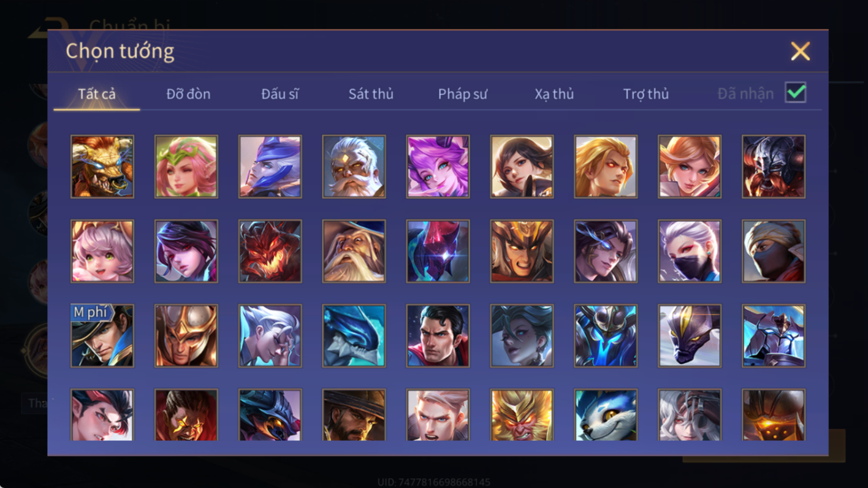
Task: Show the 'Pháp sư' hero category
Action: [462, 94]
